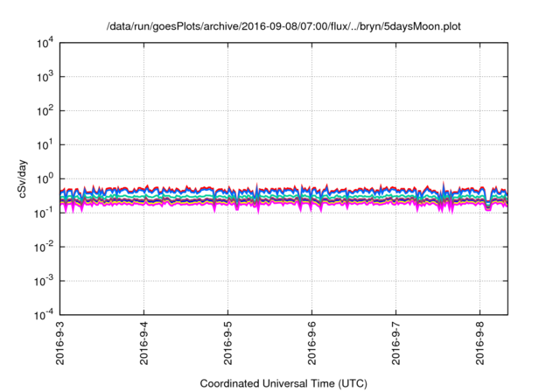560x392 pixels.
Task: Click the 10^4 y-axis tick label
Action: [45, 43]
